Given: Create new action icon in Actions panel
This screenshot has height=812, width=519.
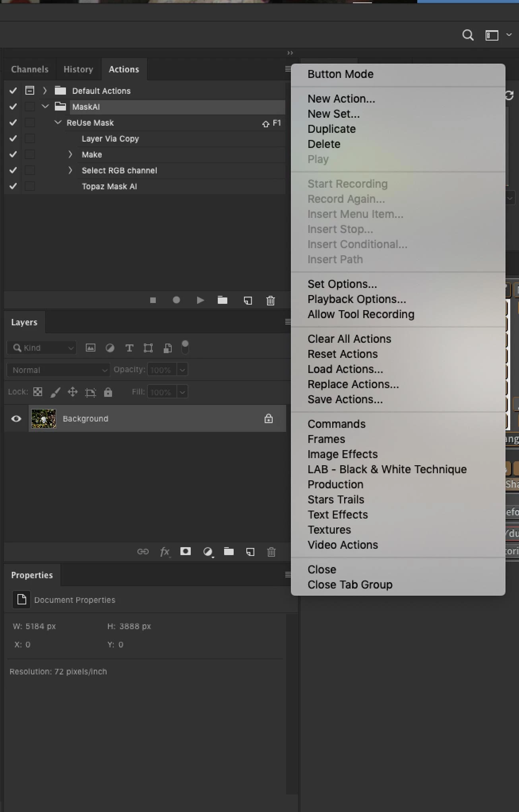Looking at the screenshot, I should click(x=248, y=301).
